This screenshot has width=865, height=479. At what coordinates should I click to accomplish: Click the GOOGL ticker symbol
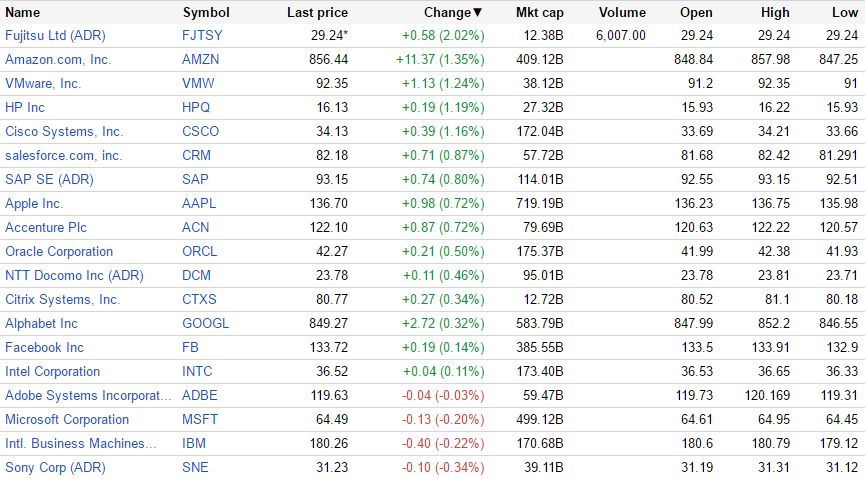[x=205, y=323]
